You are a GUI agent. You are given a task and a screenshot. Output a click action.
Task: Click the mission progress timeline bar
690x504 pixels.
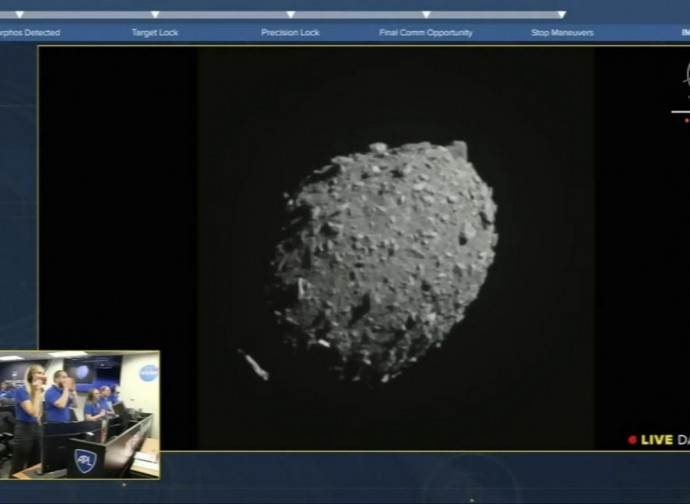point(283,15)
